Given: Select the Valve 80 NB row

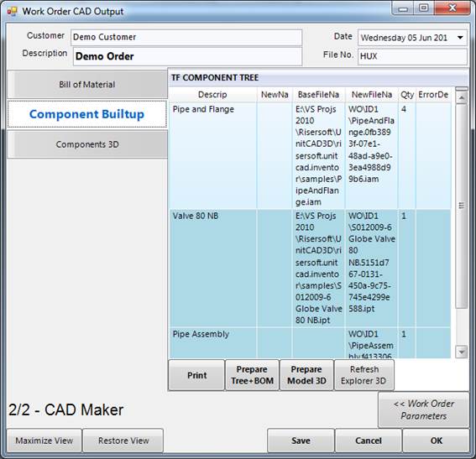Looking at the screenshot, I should [311, 269].
